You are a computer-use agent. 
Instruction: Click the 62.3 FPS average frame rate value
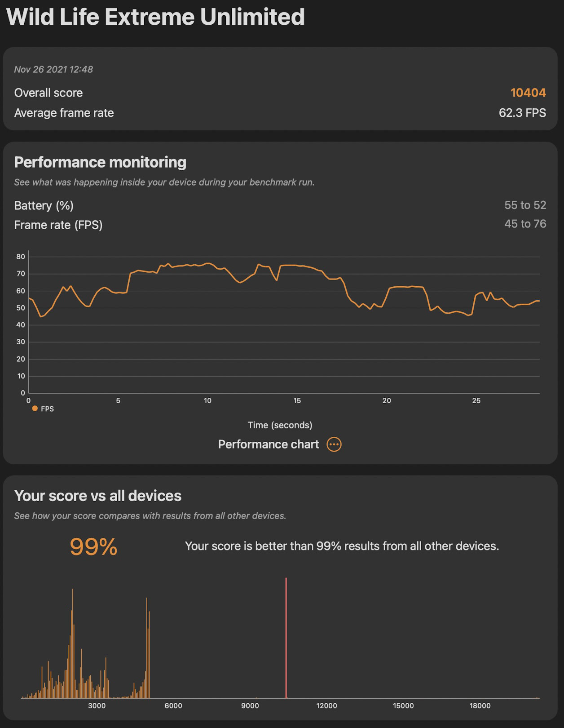click(522, 113)
